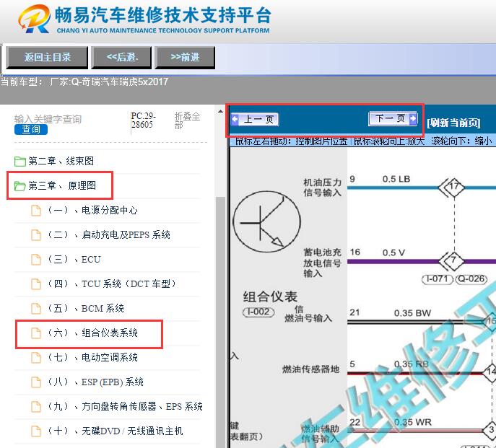Click connector node 17 diamond
The image size is (496, 448).
(454, 187)
